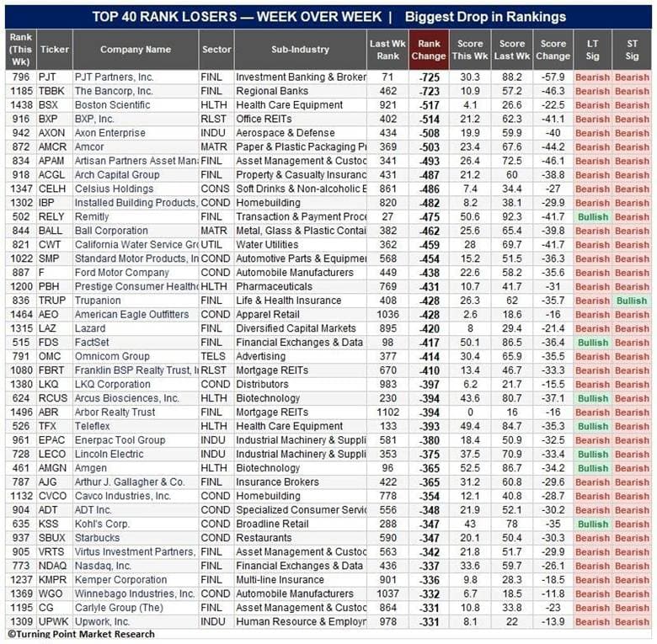This screenshot has height=644, width=657.
Task: Click the Bullish LT signal for KSS
Action: point(592,524)
